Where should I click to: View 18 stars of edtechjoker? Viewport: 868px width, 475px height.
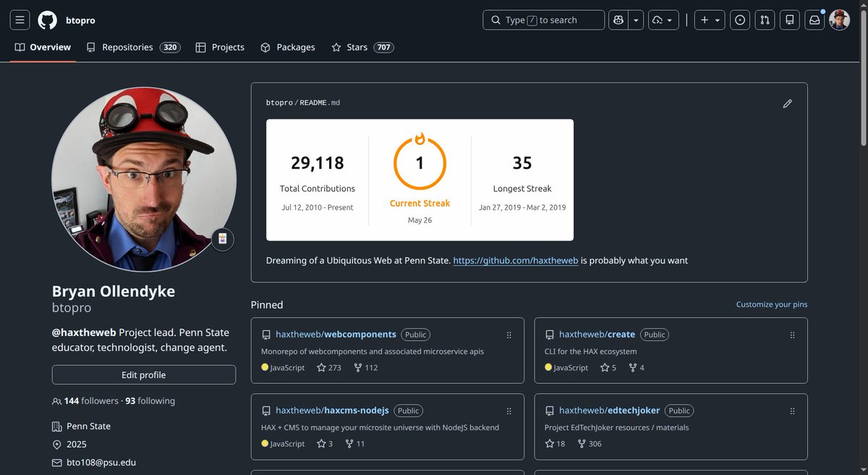(x=556, y=444)
